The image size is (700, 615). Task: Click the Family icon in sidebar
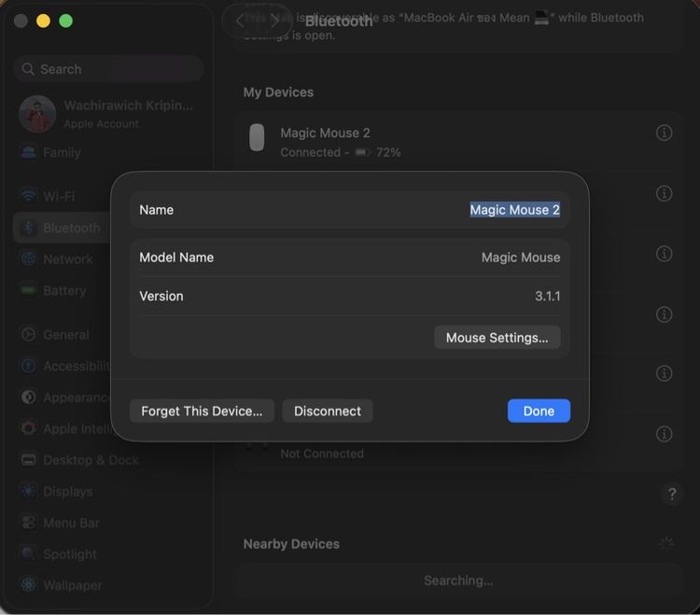coord(29,152)
